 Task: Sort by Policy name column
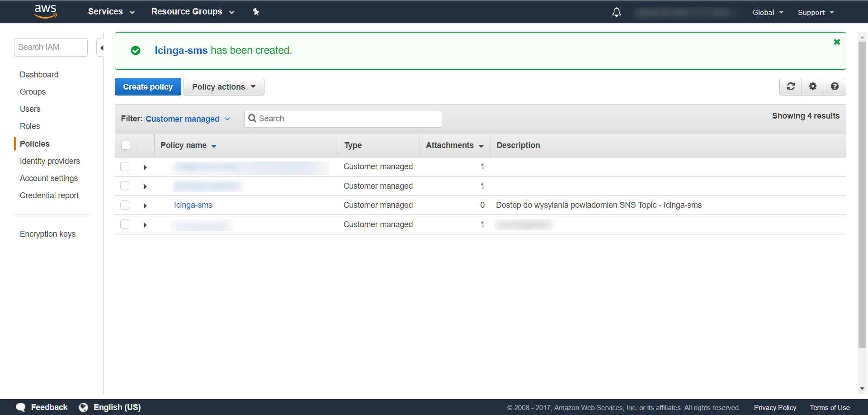coord(189,145)
